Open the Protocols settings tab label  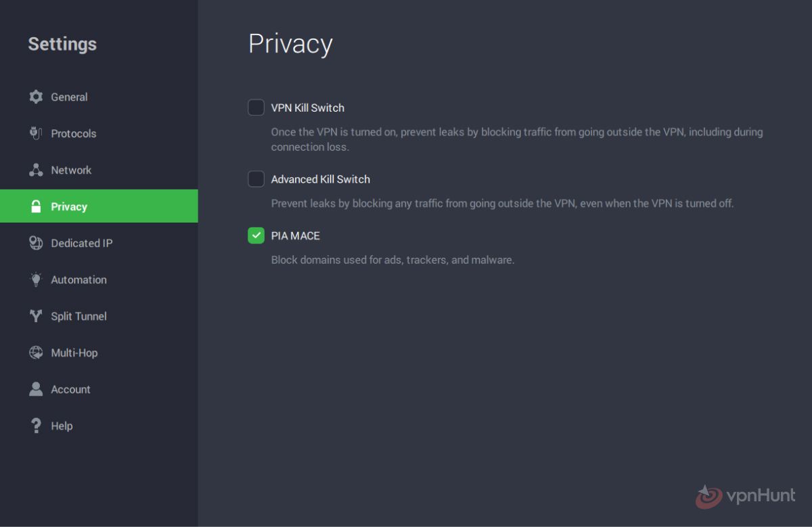(74, 133)
